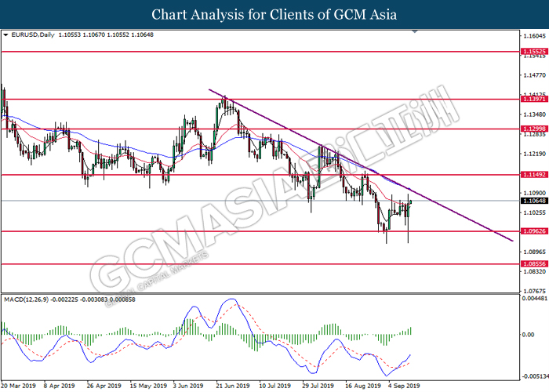The height and width of the screenshot is (392, 549).
Task: Click the 'EURUSD,Daily' chart title text
Action: [x=33, y=34]
